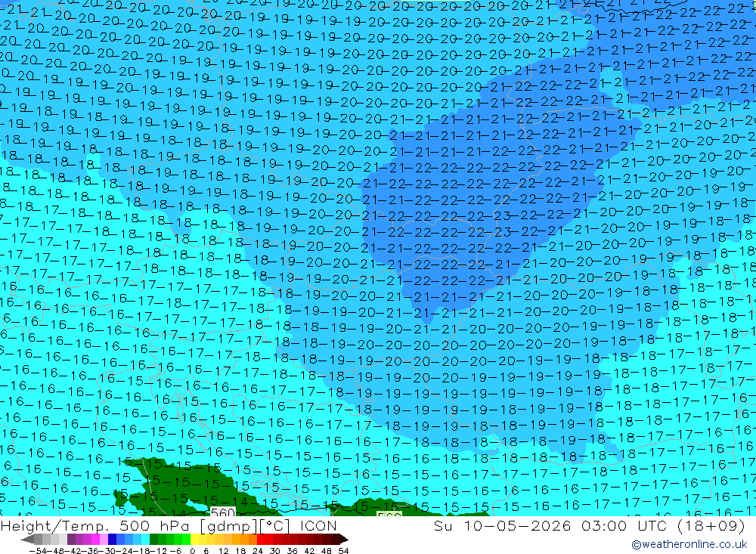Click the '[gdmp]' unit label
The height and width of the screenshot is (554, 756).
[229, 526]
